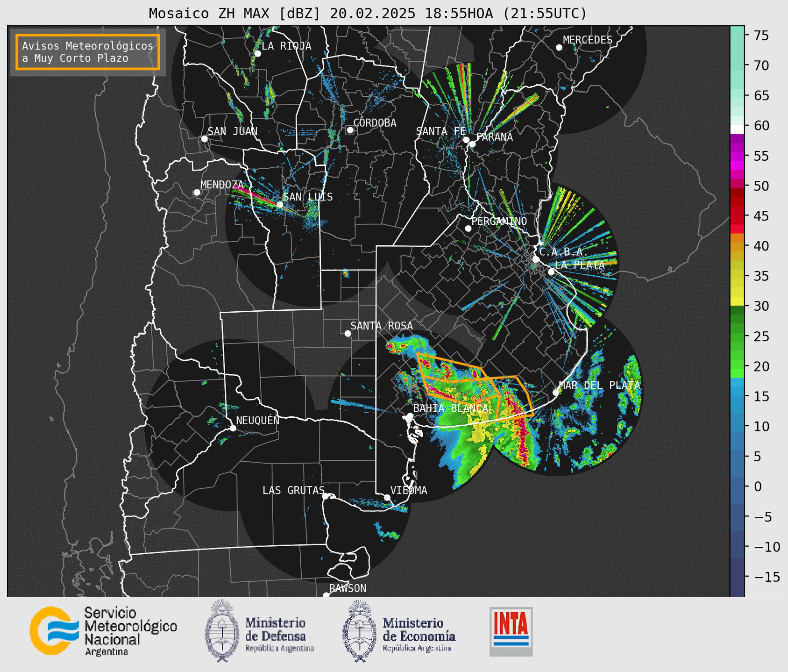The width and height of the screenshot is (788, 672).
Task: Click the LAS GRUTAS label
Action: tap(293, 490)
